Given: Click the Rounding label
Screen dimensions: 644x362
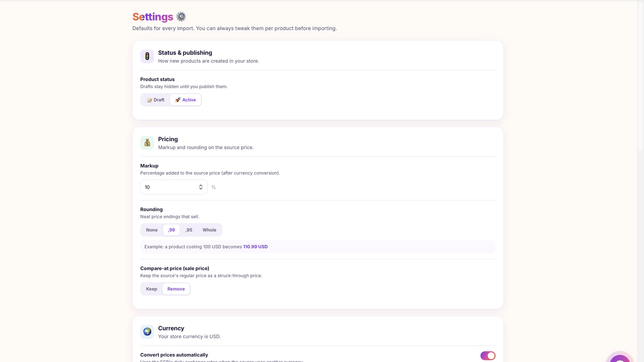Looking at the screenshot, I should pyautogui.click(x=151, y=210).
